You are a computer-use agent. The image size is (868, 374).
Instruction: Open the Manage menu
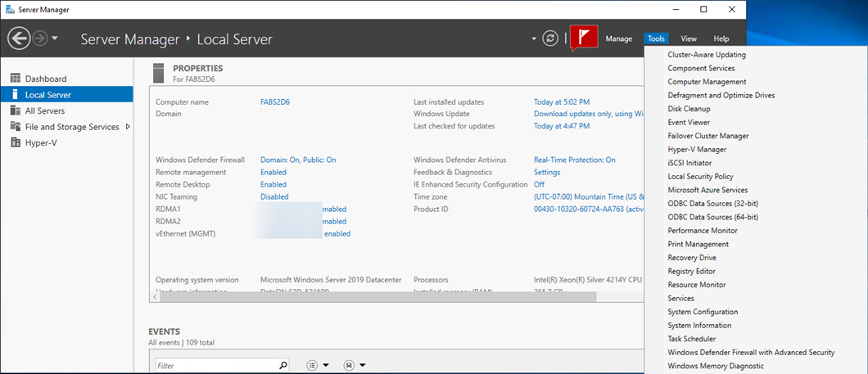coord(619,38)
